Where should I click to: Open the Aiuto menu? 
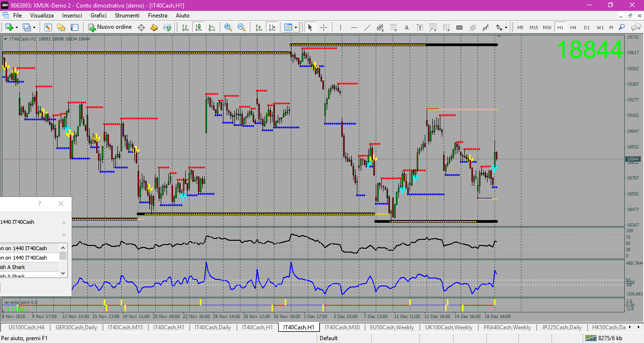coord(182,16)
